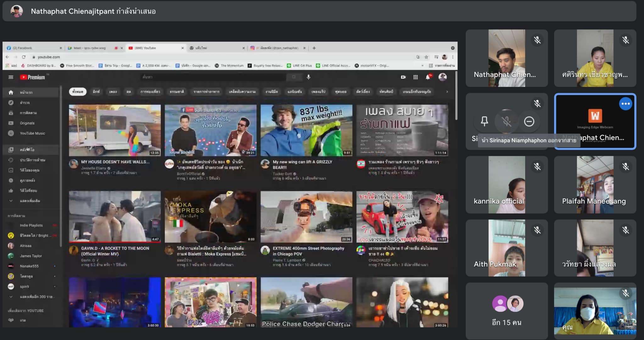Click the YouTube Premium logo
644x340 pixels.
(33, 77)
